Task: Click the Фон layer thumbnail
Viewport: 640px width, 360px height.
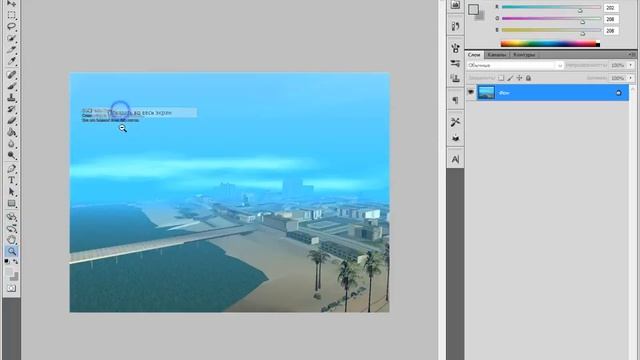Action: point(486,93)
